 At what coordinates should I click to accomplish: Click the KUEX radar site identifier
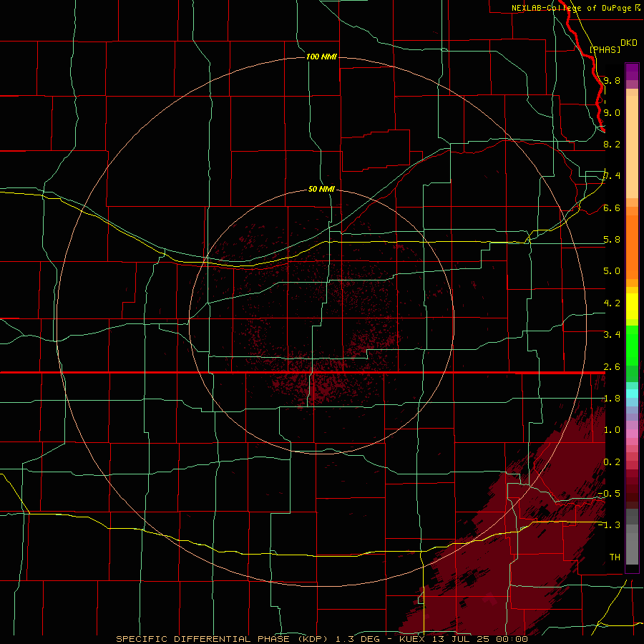pos(412,639)
